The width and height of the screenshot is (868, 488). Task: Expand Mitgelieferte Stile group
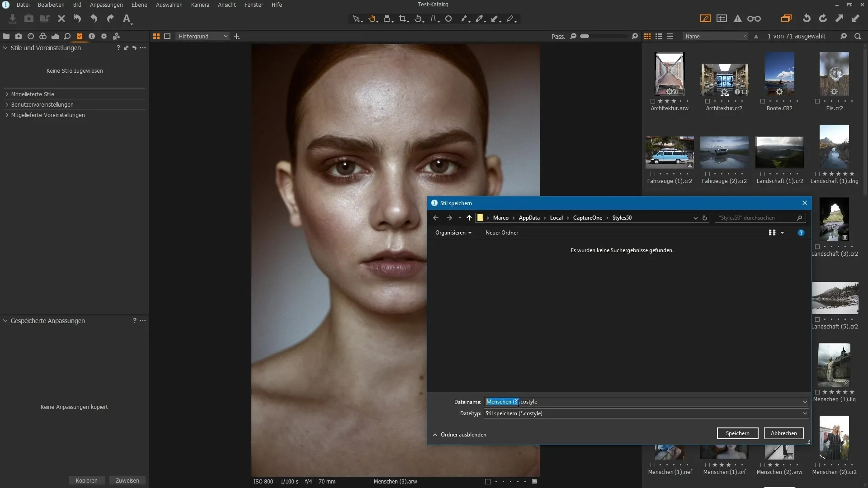pyautogui.click(x=7, y=94)
